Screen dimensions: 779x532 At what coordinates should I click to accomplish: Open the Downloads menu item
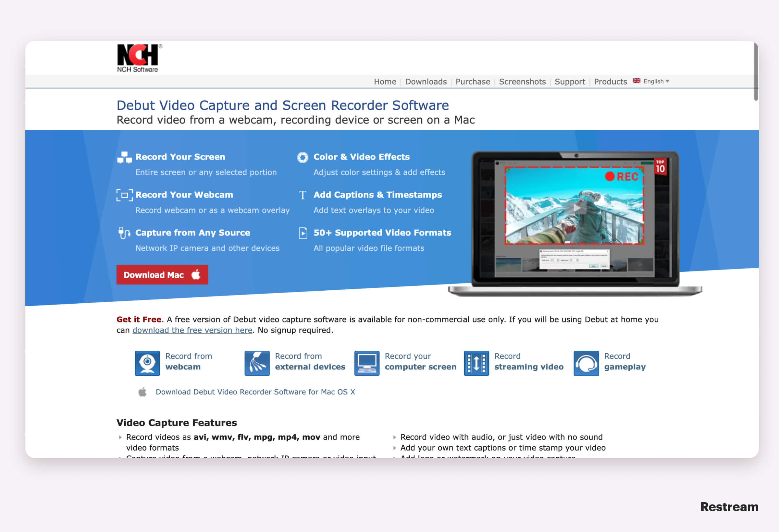coord(426,82)
